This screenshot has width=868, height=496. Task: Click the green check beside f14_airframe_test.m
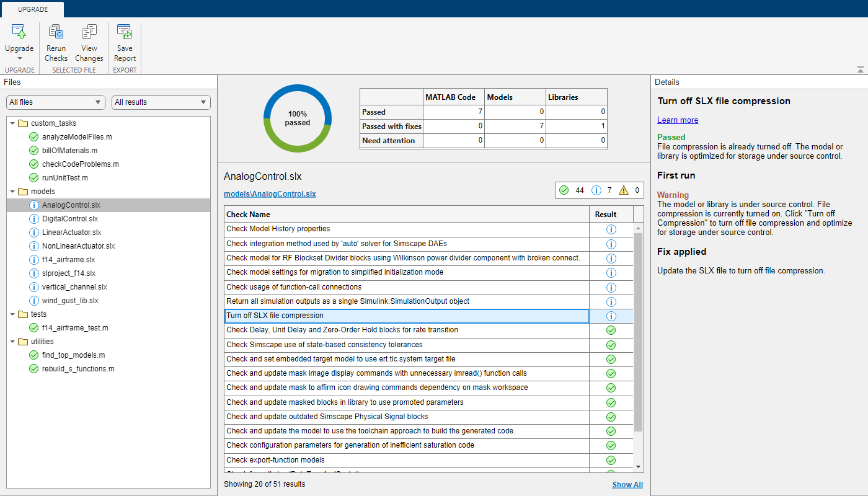34,327
